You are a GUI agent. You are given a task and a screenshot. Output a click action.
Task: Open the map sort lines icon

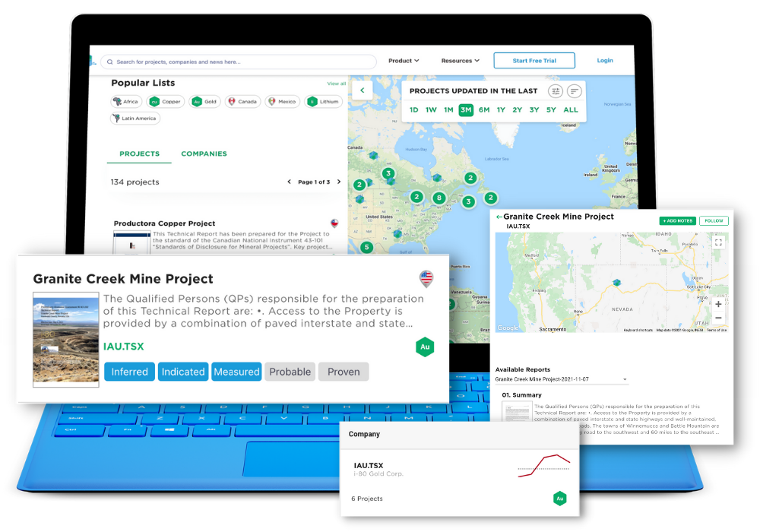point(574,91)
